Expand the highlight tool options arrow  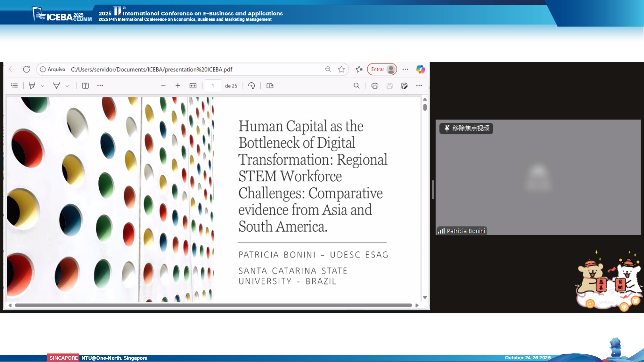[x=43, y=86]
